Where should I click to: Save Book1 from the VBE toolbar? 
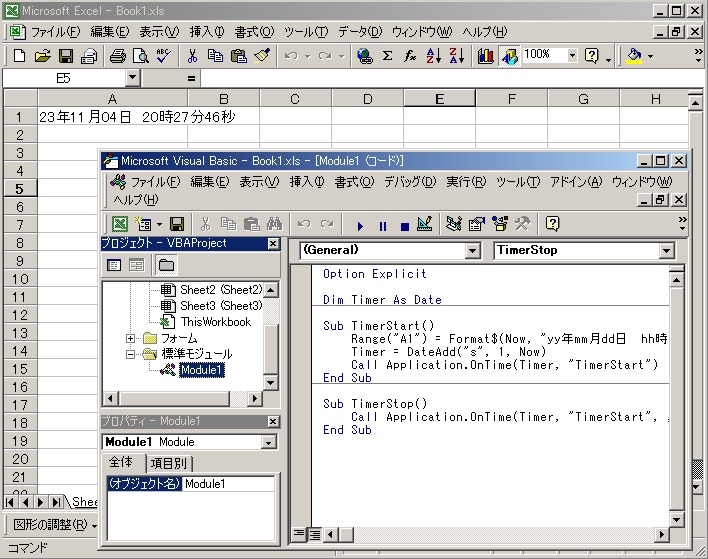177,224
